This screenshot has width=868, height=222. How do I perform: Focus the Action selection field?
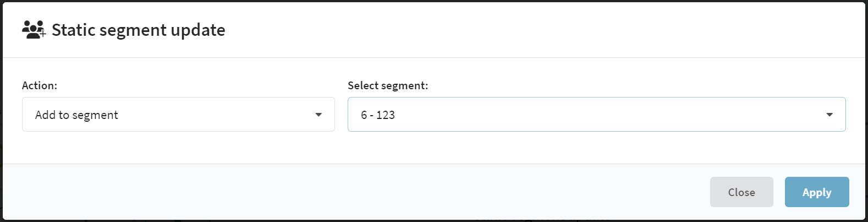point(178,115)
